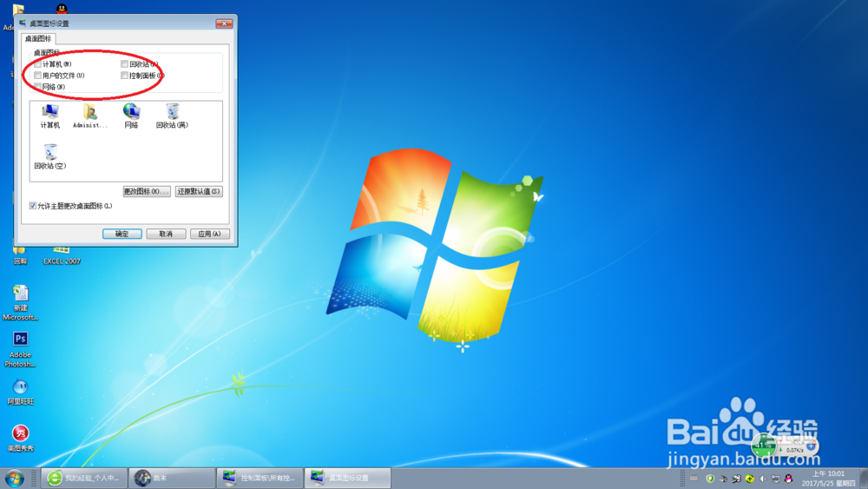This screenshot has width=868, height=489.
Task: Tick the 计算机(M) checkbox
Action: [37, 64]
